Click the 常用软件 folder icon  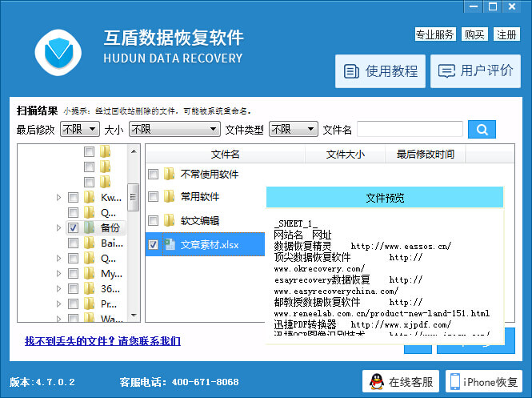click(169, 196)
